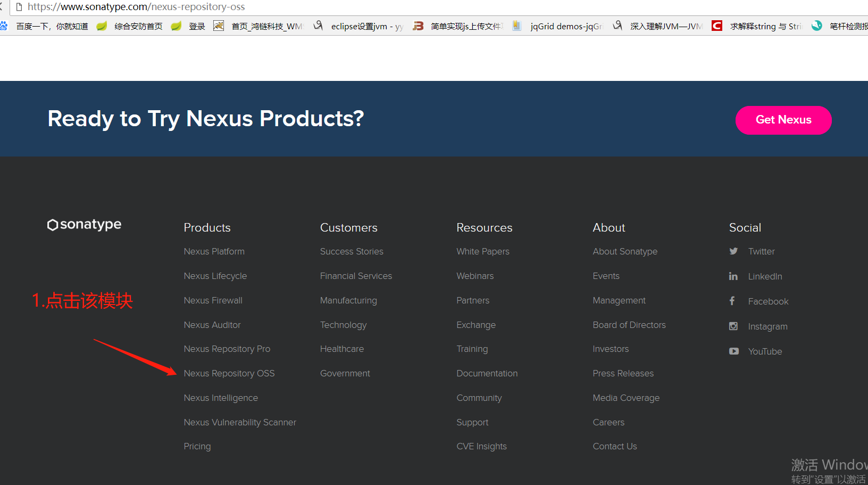Open the 综合安防首页 bookmark
868x485 pixels.
[130, 26]
